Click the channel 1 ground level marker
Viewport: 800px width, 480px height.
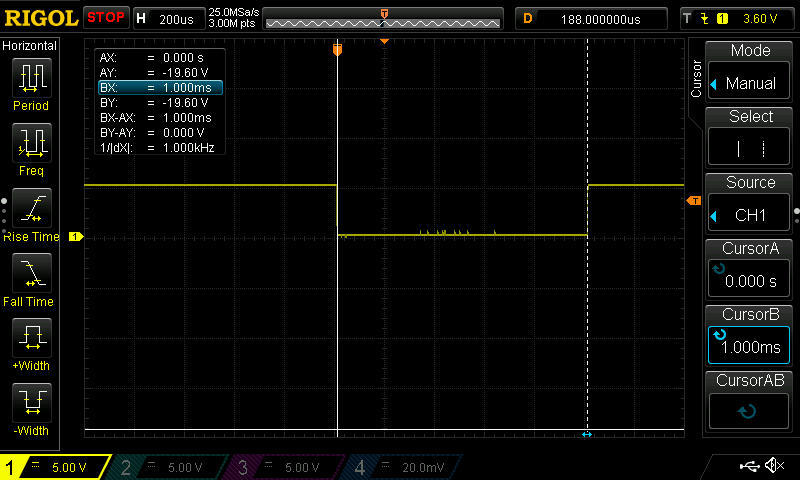[76, 237]
